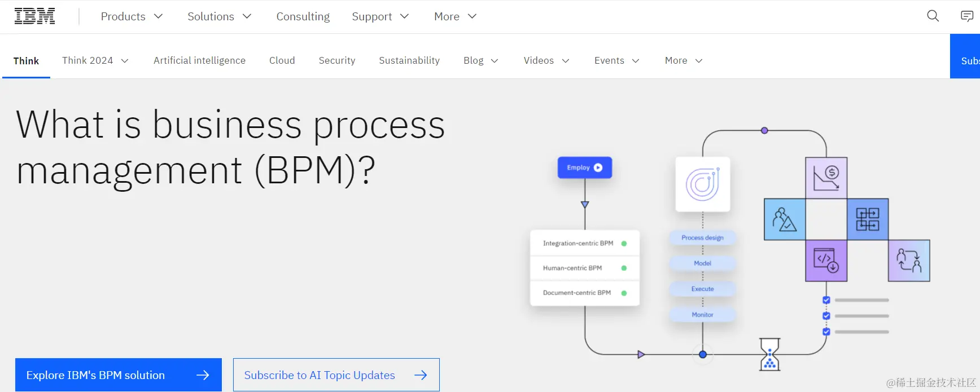The width and height of the screenshot is (980, 392).
Task: Expand the secondary More dropdown
Action: (684, 60)
